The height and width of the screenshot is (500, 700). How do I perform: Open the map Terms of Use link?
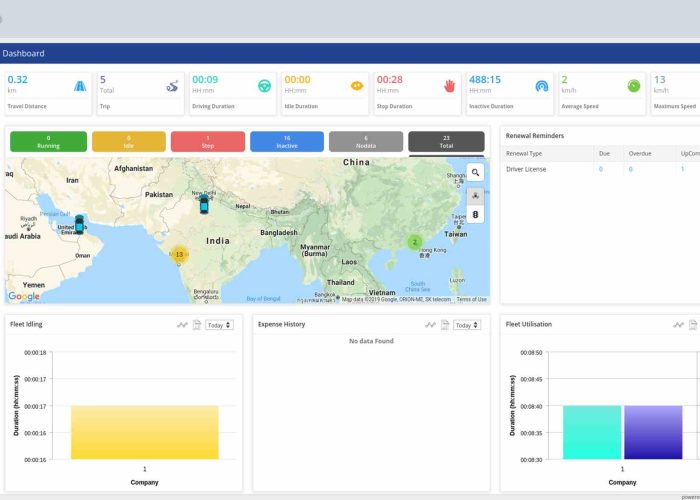click(x=471, y=299)
